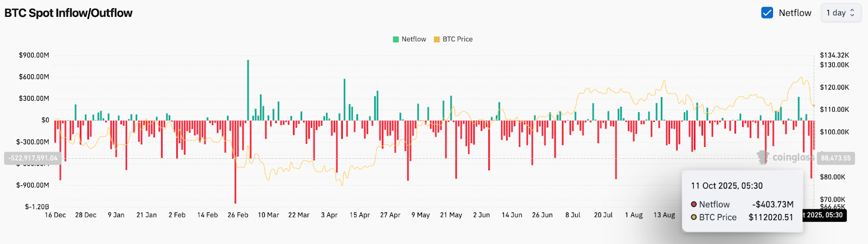Uncheck the Netflow checkbox
Image resolution: width=868 pixels, height=244 pixels.
767,12
